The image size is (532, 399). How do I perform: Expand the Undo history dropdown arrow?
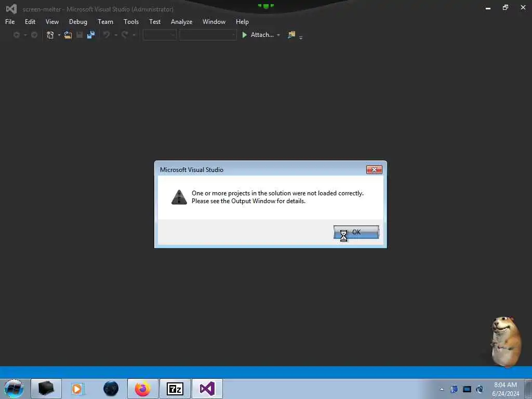point(116,35)
